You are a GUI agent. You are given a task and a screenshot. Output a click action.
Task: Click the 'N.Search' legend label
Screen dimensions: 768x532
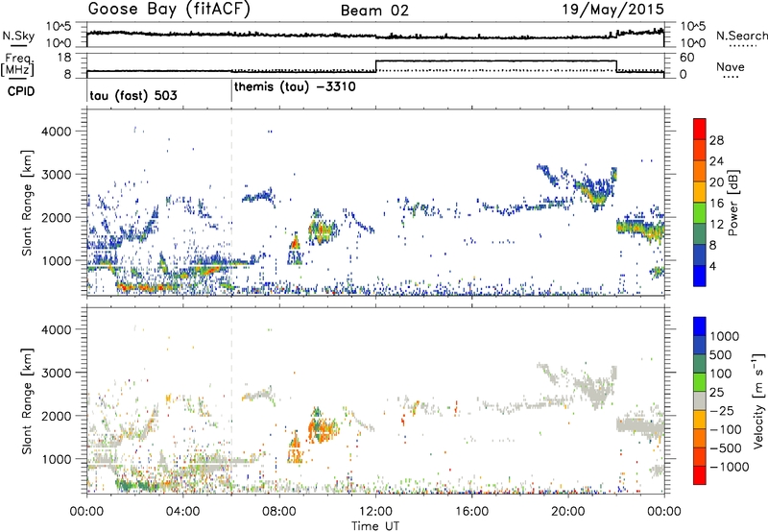(x=742, y=36)
